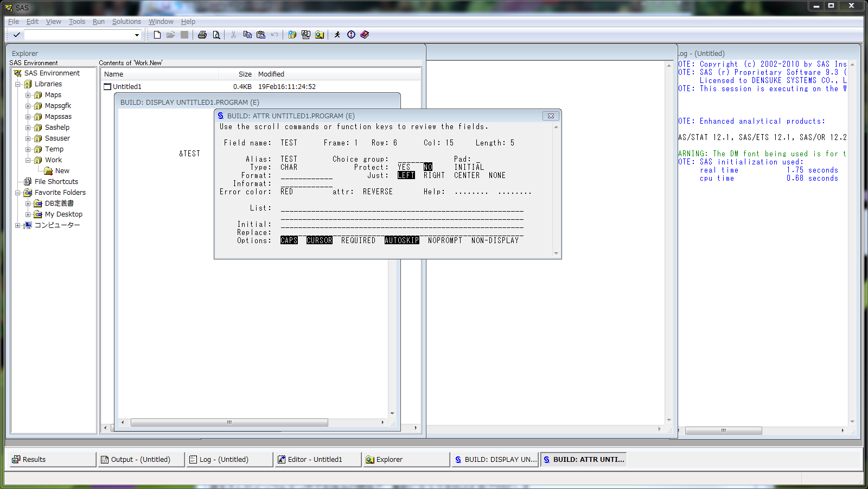This screenshot has height=489, width=868.
Task: Open the Solutions menu
Action: coord(126,21)
